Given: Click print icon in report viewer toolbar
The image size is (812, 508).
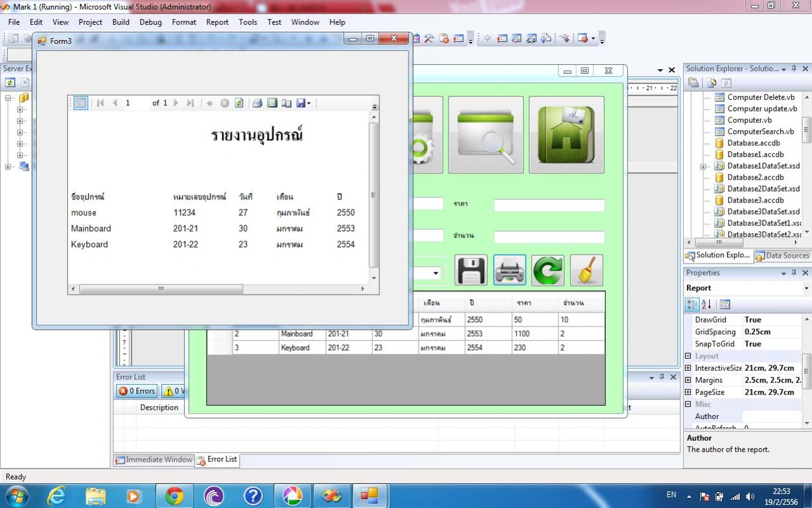Looking at the screenshot, I should 257,103.
